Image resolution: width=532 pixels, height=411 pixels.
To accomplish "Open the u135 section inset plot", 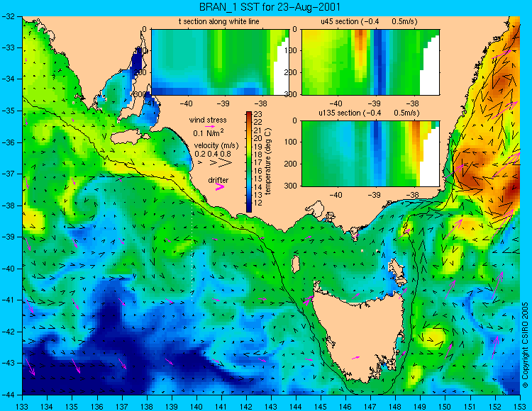I will click(370, 154).
